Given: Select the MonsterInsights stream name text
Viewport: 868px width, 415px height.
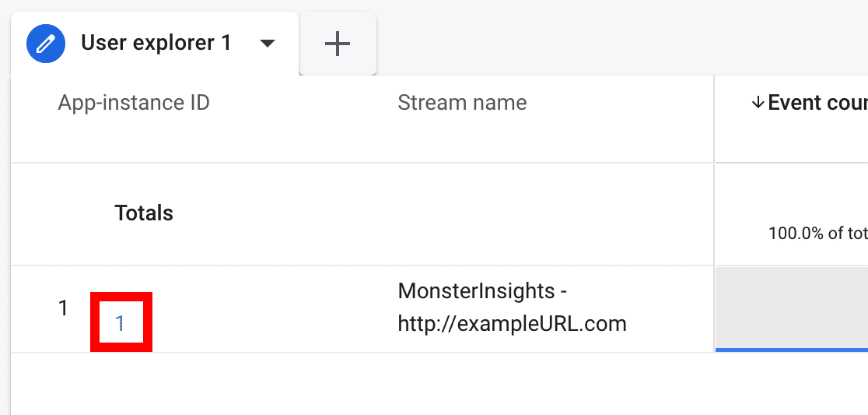Looking at the screenshot, I should [482, 291].
